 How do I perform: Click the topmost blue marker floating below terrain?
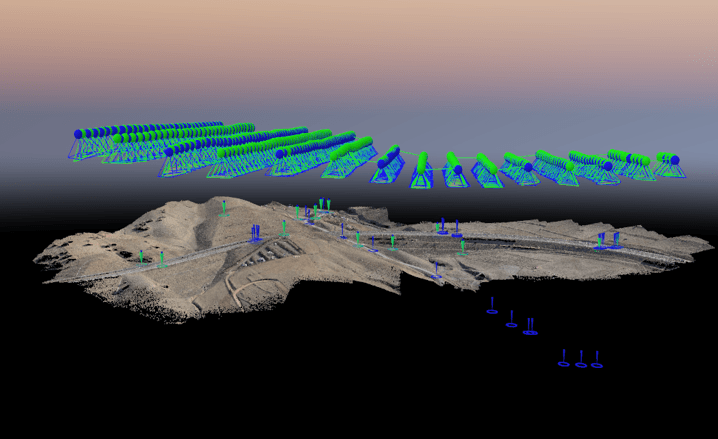tap(492, 305)
